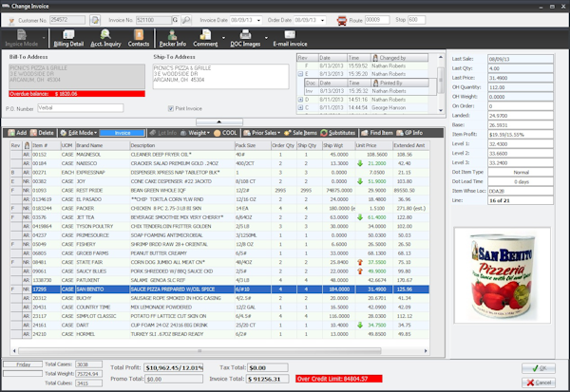The height and width of the screenshot is (392, 570).
Task: Select the HORMEL turkey row
Action: pyautogui.click(x=220, y=334)
